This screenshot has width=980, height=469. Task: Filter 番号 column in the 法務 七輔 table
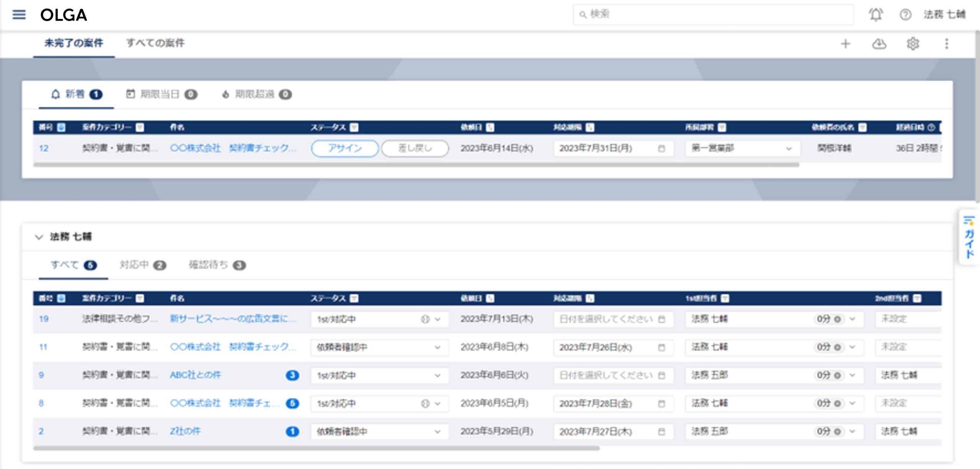tap(61, 298)
